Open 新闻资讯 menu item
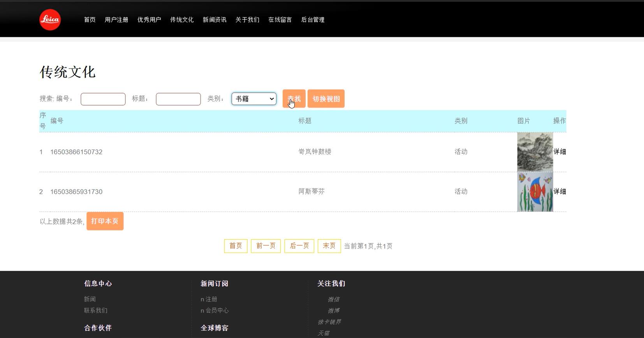The width and height of the screenshot is (644, 338). (x=214, y=19)
